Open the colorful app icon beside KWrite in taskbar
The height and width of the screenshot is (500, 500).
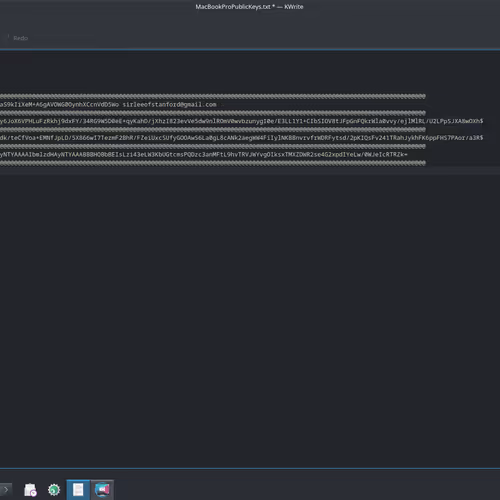[102, 490]
